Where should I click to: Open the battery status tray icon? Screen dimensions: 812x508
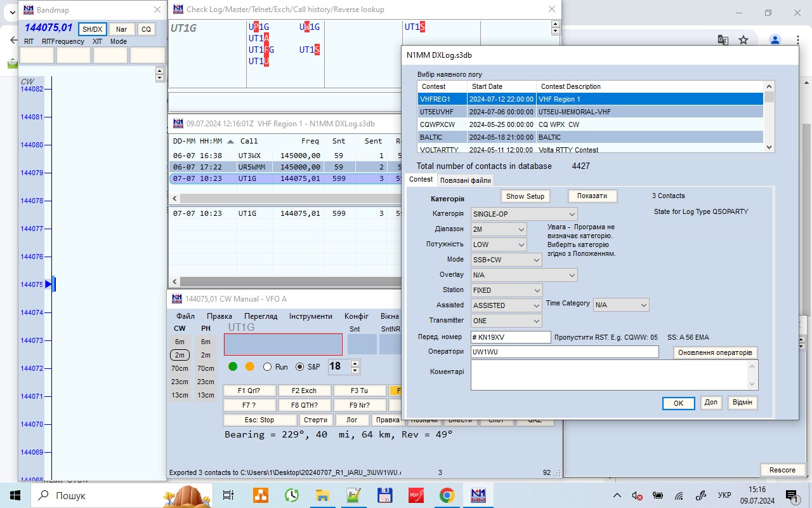click(x=658, y=495)
